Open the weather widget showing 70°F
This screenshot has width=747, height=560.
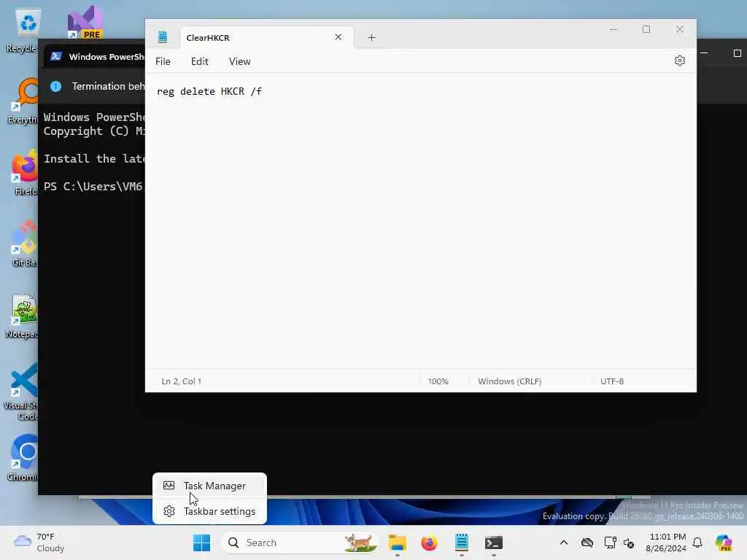pos(39,542)
